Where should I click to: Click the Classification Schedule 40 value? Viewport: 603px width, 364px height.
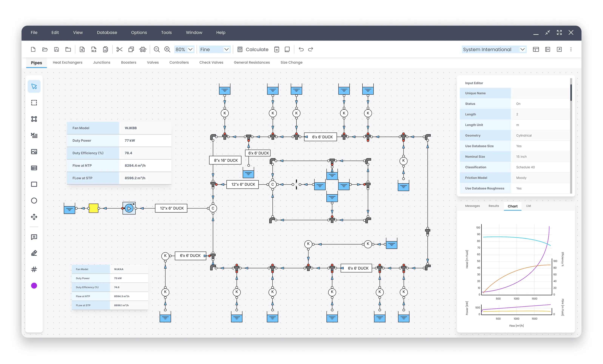540,167
